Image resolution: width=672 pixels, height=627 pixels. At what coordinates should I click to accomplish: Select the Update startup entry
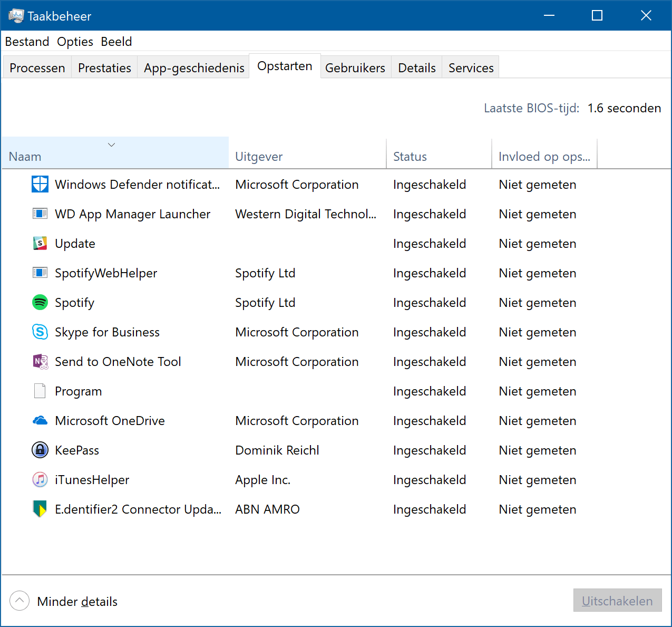[75, 244]
